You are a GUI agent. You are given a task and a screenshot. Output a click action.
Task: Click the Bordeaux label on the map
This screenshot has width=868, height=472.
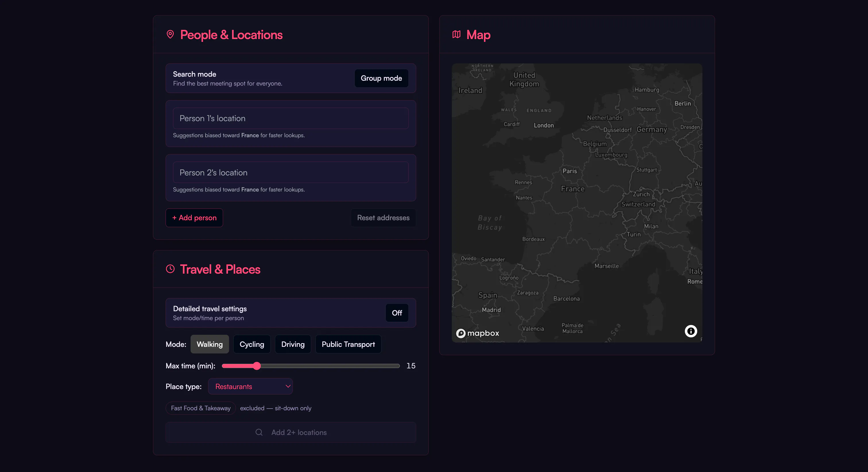pos(533,239)
